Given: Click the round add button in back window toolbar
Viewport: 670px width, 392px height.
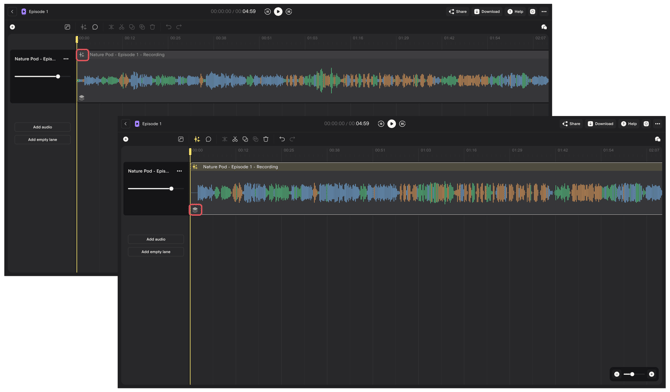Looking at the screenshot, I should pyautogui.click(x=12, y=27).
